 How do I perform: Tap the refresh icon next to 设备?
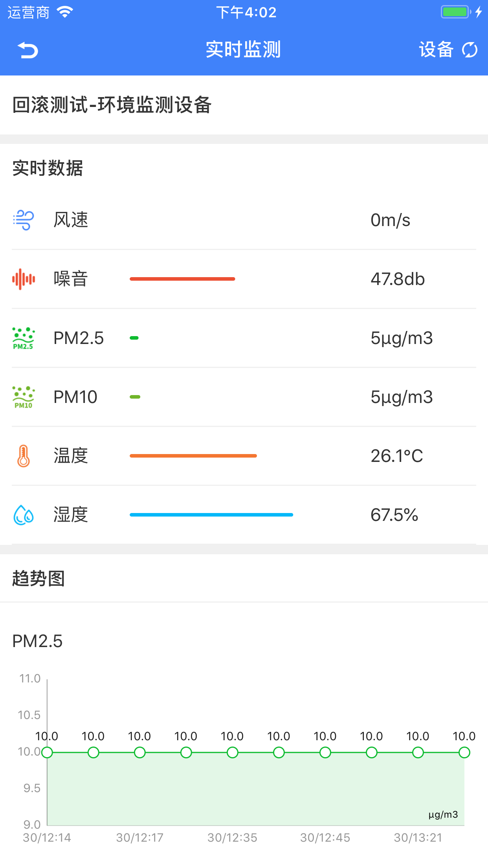pos(470,50)
